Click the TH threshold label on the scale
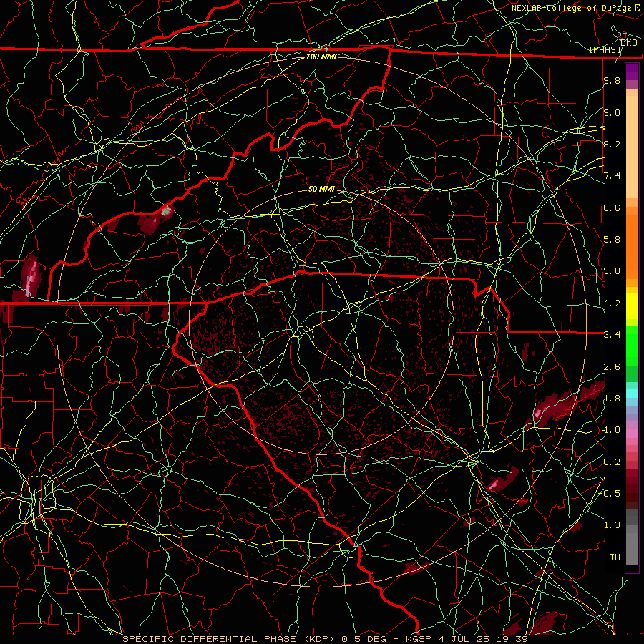The height and width of the screenshot is (644, 644). tap(615, 557)
